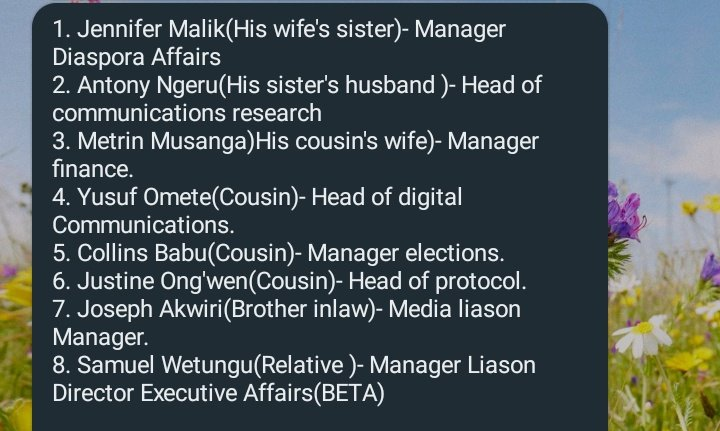Tap "Media liason" text
720x431 pixels.
(455, 309)
